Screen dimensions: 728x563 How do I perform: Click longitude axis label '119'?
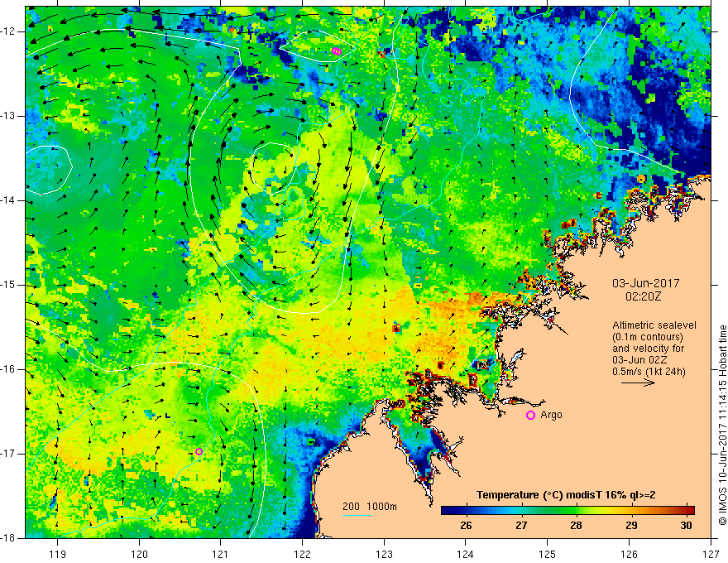pyautogui.click(x=58, y=554)
